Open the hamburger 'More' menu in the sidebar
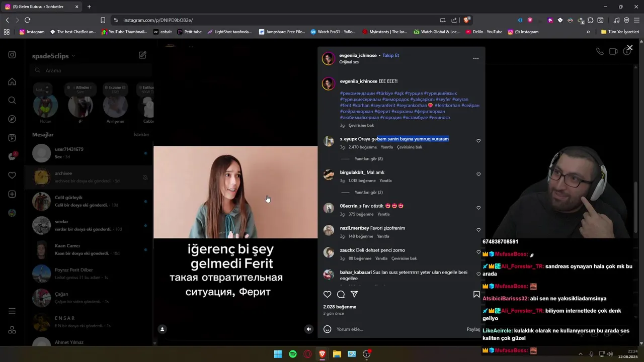Viewport: 644px width, 362px height. click(12, 311)
